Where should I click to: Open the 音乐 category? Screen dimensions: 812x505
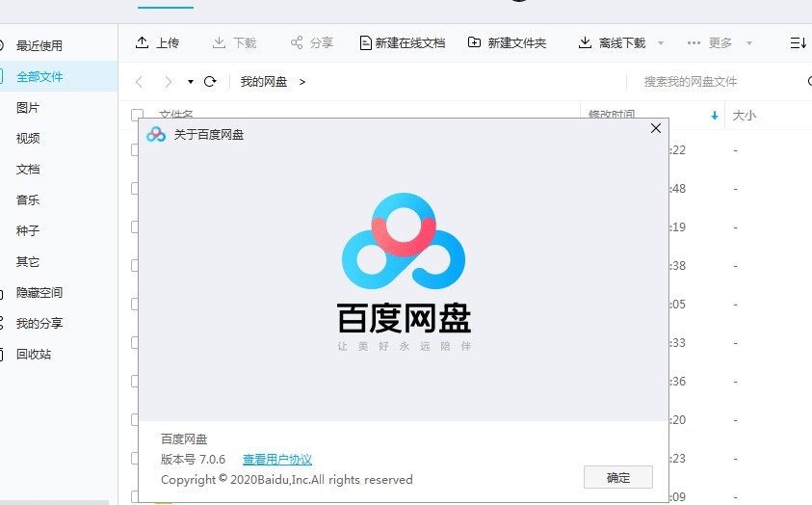pos(28,199)
